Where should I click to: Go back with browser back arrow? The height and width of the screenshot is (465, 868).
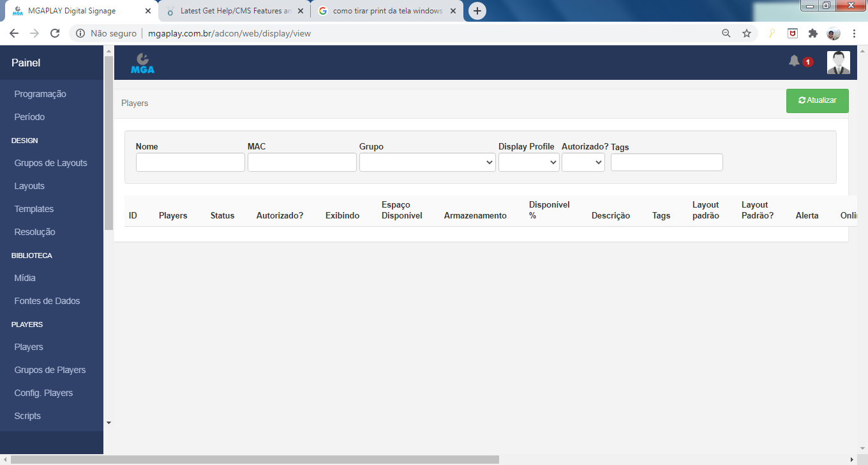point(14,33)
